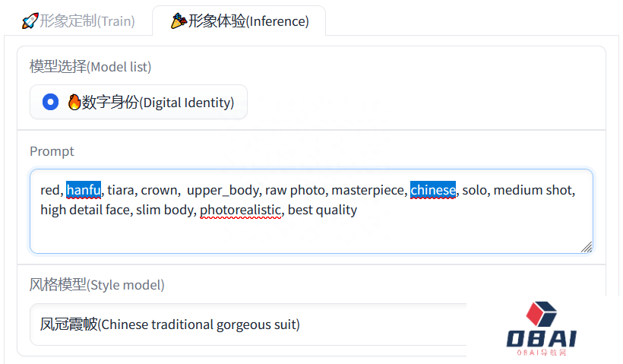This screenshot has width=623, height=364.
Task: Click the misspelled word photorealistic
Action: point(241,210)
